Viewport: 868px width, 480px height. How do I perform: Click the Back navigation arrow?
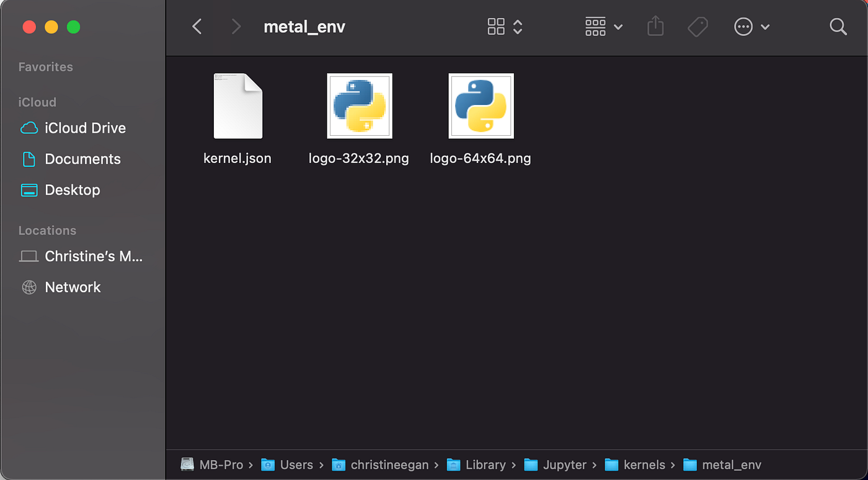(197, 27)
